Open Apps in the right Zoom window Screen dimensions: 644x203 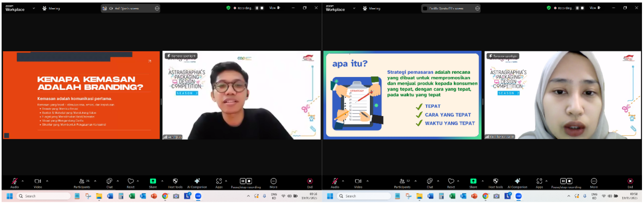click(x=539, y=182)
